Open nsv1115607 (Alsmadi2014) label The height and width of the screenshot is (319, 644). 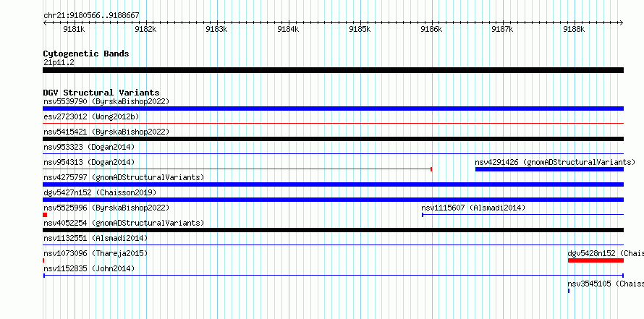473,208
